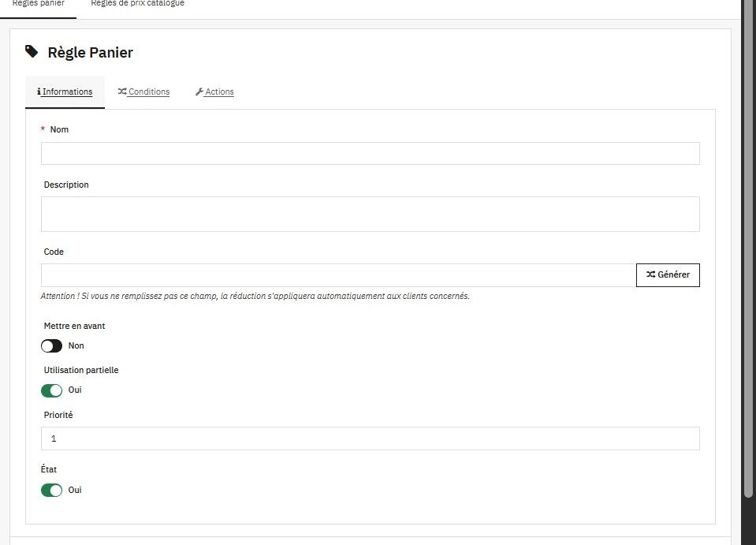Open the Actions tab
756x545 pixels.
click(214, 91)
